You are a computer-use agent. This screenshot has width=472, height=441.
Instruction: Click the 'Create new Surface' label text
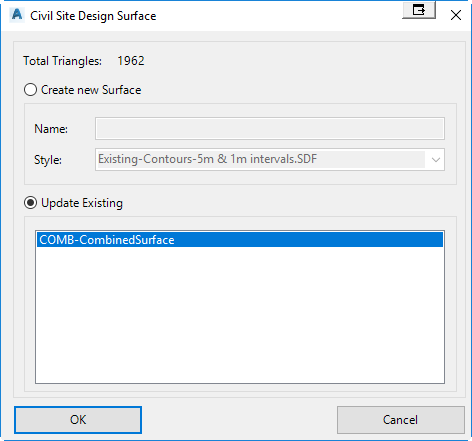pyautogui.click(x=91, y=90)
